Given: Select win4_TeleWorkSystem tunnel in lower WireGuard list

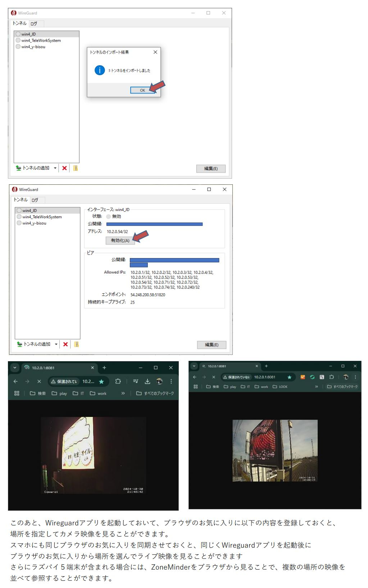Looking at the screenshot, I should (x=47, y=217).
